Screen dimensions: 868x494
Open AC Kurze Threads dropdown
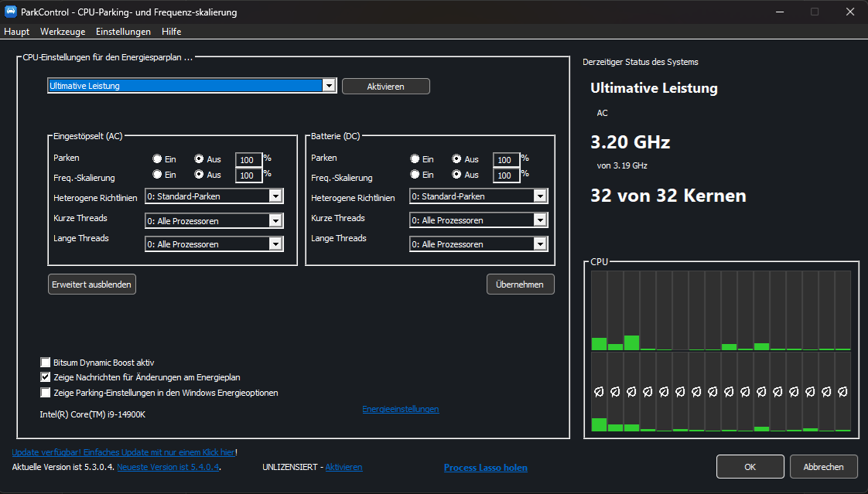pos(275,221)
